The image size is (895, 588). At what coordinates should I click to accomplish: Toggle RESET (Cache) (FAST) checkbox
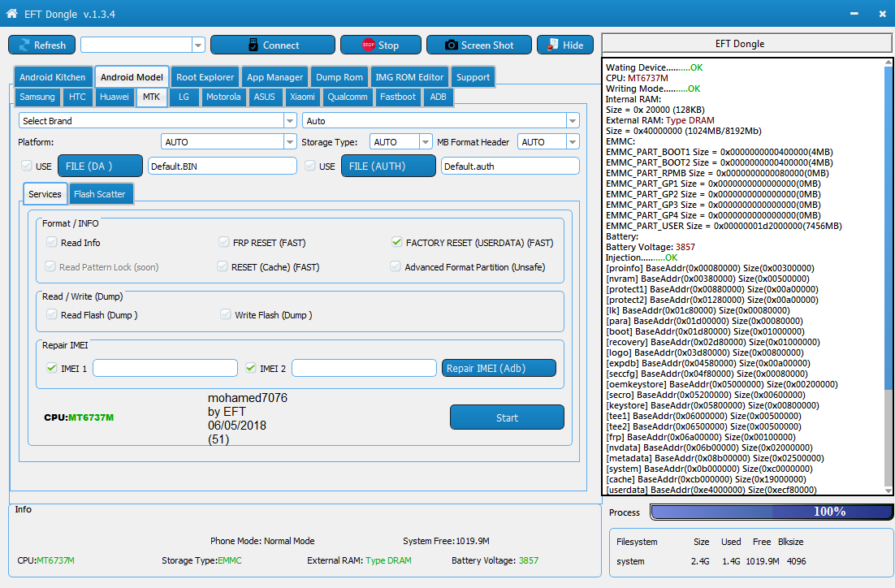pyautogui.click(x=222, y=266)
